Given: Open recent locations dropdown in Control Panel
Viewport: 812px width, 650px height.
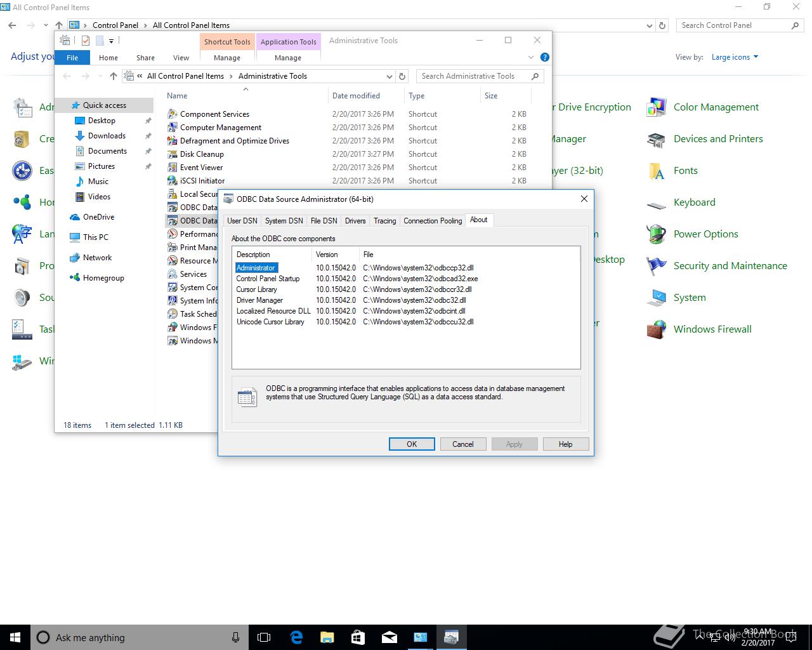Looking at the screenshot, I should (46, 25).
